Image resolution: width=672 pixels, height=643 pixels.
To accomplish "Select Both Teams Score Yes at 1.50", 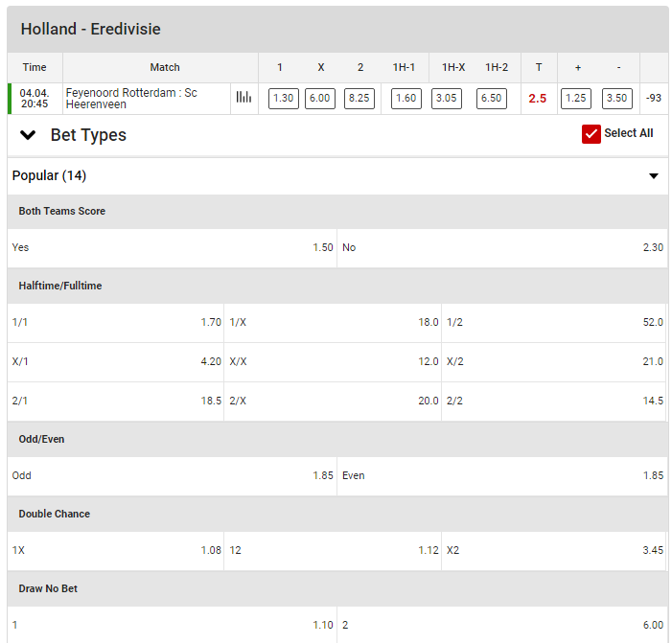I will (173, 247).
